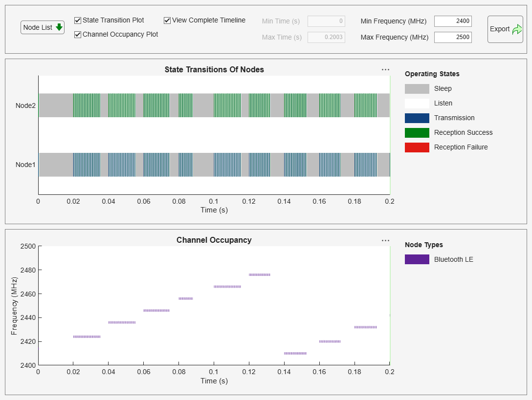Click the white Listen color swatch
This screenshot has width=532, height=400.
click(417, 103)
